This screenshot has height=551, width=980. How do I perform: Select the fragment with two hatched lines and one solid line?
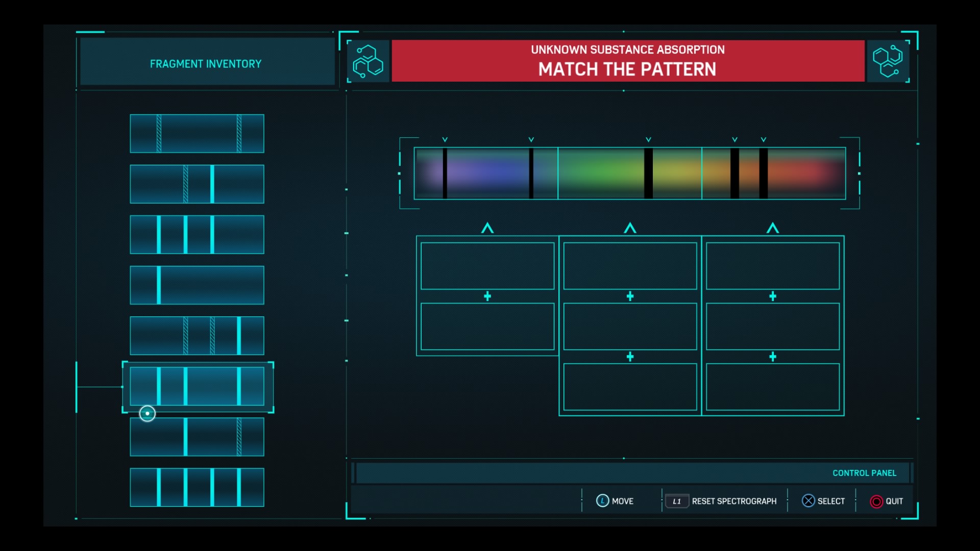[x=197, y=336]
